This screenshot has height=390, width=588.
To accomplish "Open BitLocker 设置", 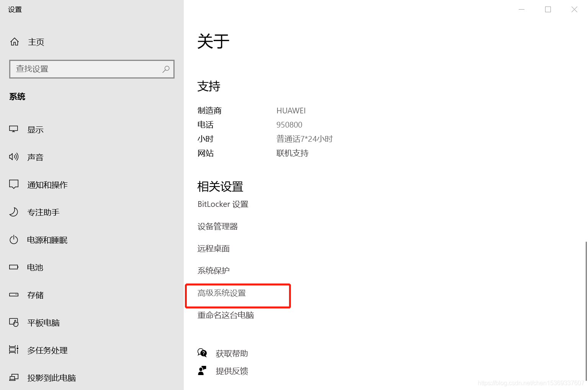I will click(x=223, y=204).
